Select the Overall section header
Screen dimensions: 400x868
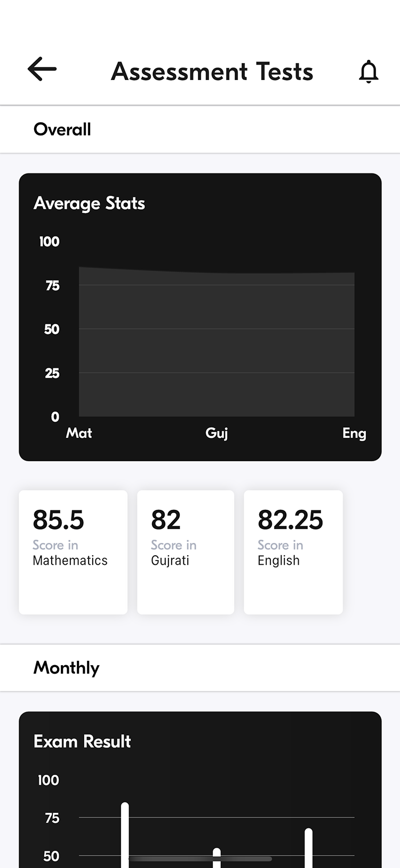(62, 130)
